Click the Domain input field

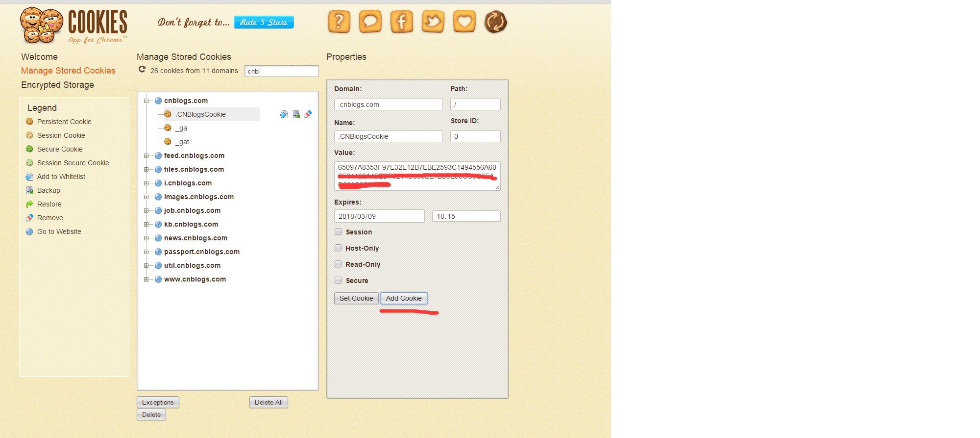[389, 104]
